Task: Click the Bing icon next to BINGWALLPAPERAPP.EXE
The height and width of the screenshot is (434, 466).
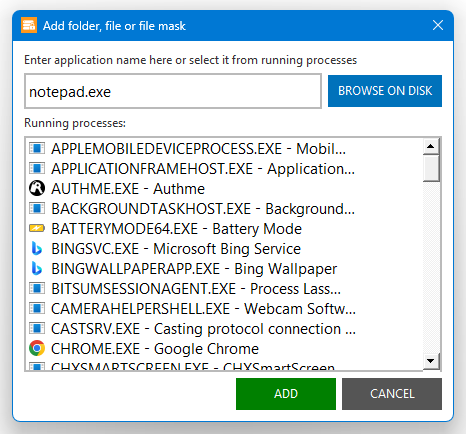Action: click(x=37, y=268)
